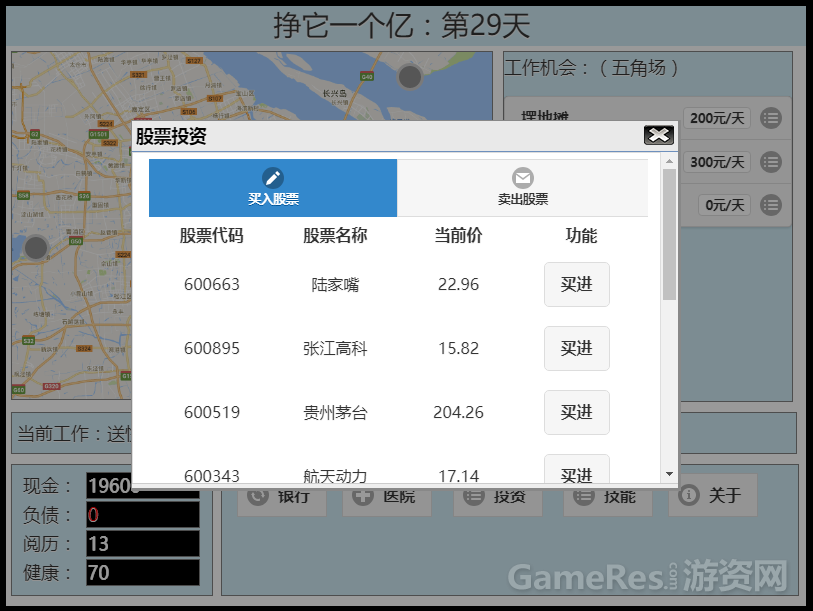Open the 银行 (bank) feature icon

coord(258,496)
